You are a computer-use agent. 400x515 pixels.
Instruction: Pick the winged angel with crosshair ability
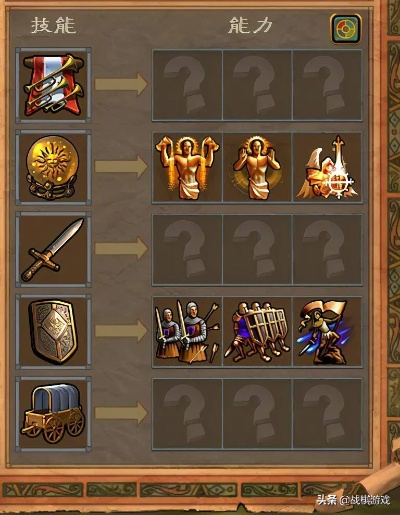click(x=327, y=167)
